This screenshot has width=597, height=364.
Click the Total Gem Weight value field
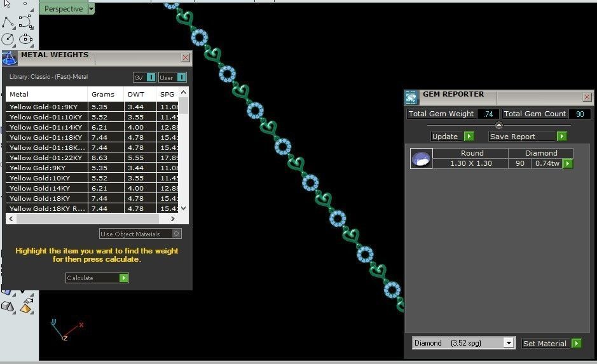pos(488,114)
